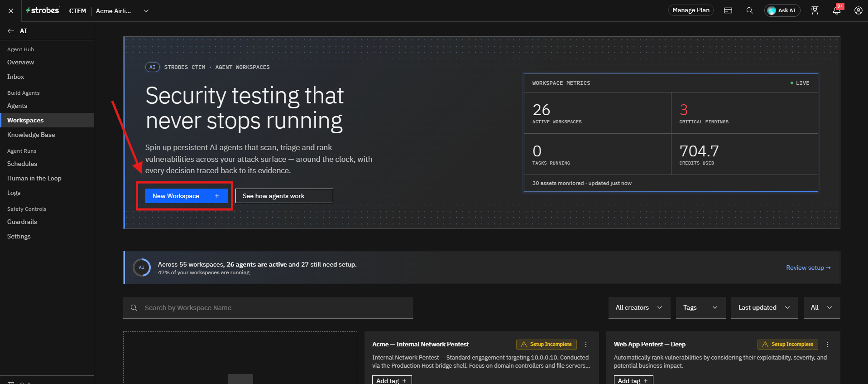
Task: Click the search icon in workspace search field
Action: point(134,308)
